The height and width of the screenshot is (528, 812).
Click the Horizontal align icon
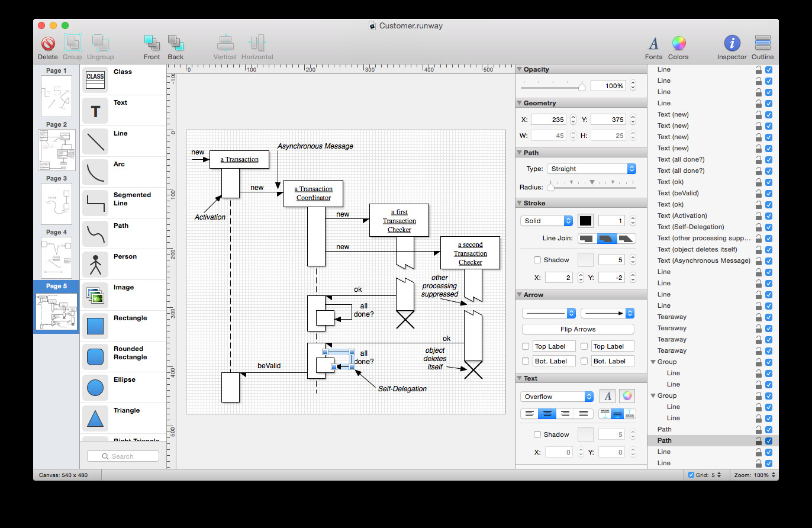[x=257, y=43]
